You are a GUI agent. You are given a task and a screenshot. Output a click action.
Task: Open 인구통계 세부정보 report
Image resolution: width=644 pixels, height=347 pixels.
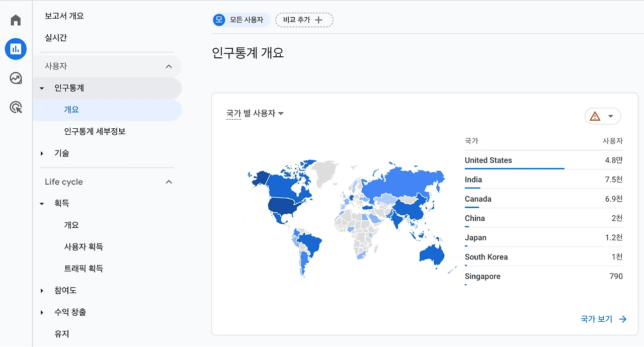pyautogui.click(x=95, y=131)
